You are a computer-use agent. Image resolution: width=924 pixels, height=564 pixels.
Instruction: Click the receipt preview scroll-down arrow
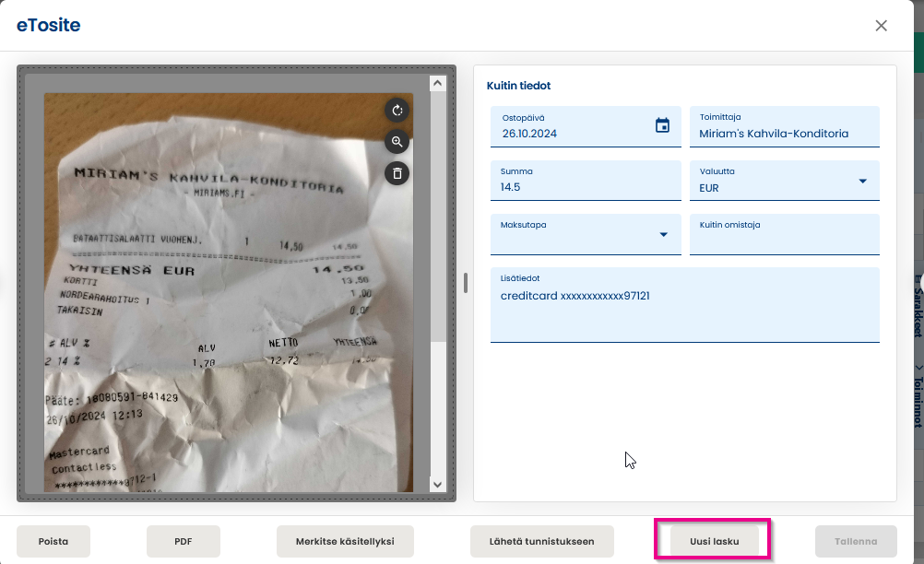pyautogui.click(x=437, y=485)
